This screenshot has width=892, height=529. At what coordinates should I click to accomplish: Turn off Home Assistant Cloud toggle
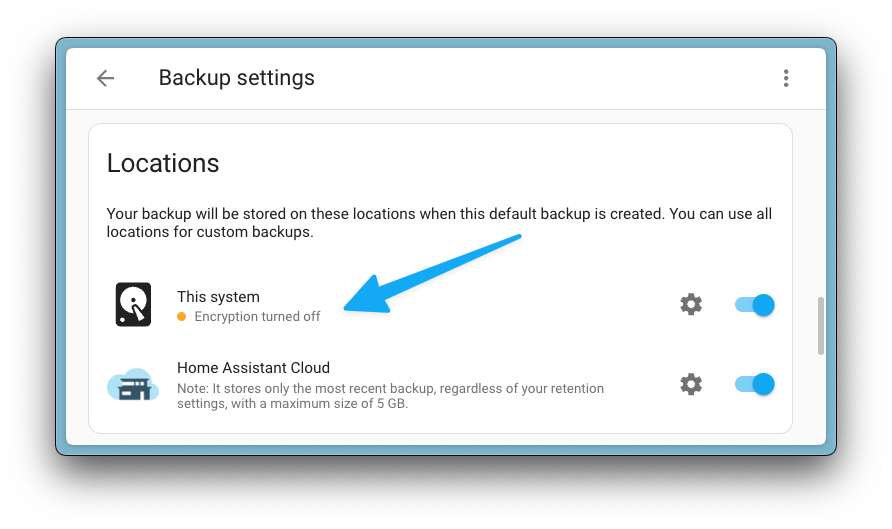tap(755, 384)
